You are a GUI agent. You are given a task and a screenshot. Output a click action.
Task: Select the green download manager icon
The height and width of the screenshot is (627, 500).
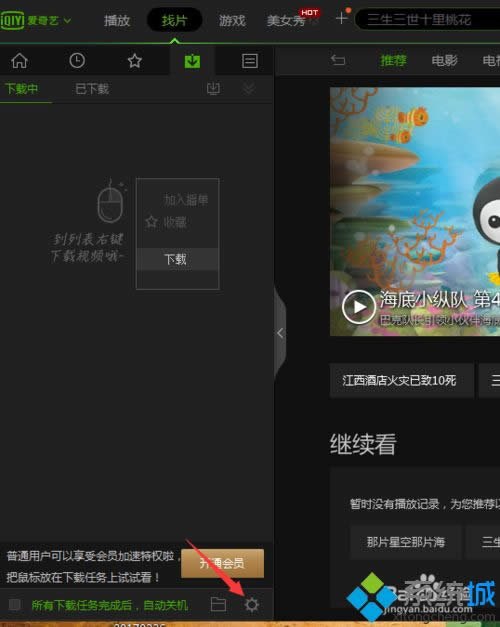(x=192, y=61)
